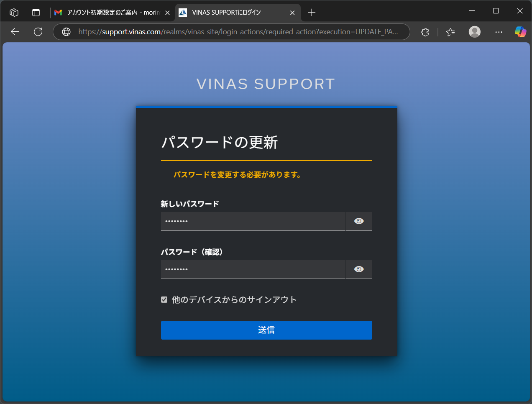Open the browser extensions icon
The height and width of the screenshot is (404, 532).
[x=425, y=32]
